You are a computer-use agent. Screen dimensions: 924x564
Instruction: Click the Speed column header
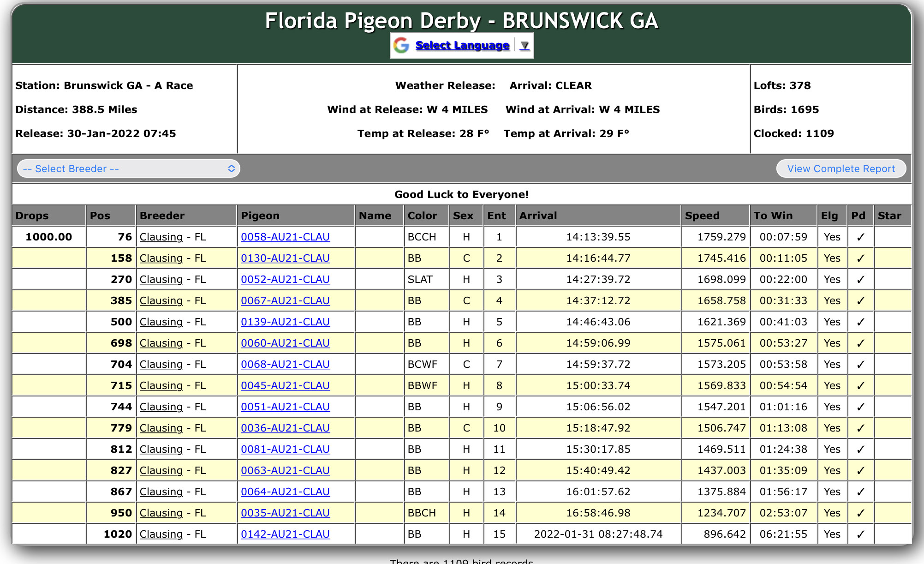point(702,216)
